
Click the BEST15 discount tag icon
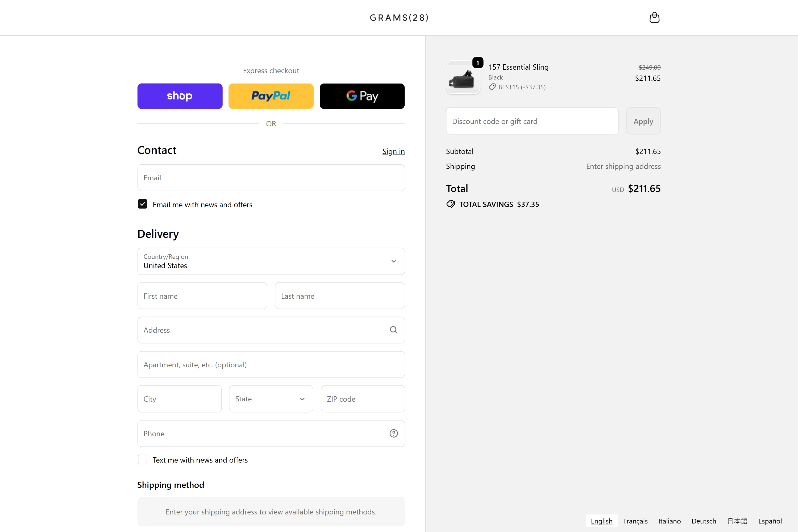492,87
